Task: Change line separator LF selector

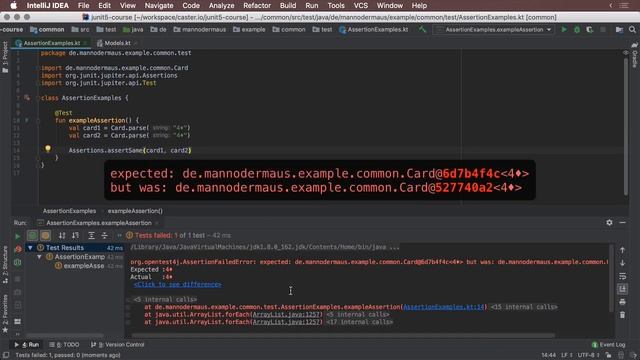Action: (x=567, y=355)
